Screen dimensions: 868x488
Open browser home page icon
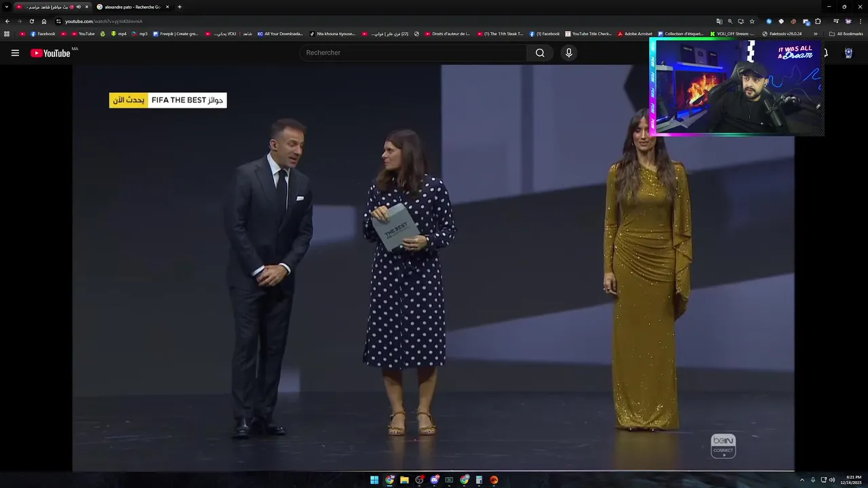click(x=44, y=21)
